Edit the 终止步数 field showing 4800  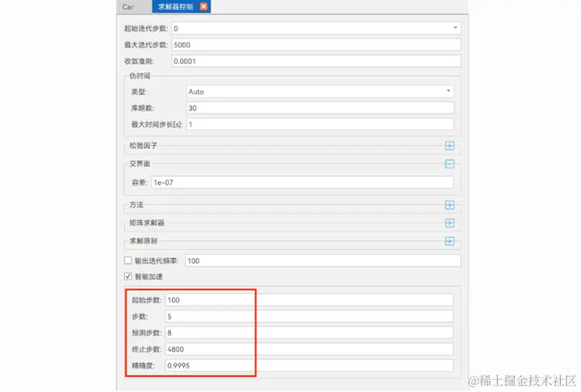(x=309, y=349)
